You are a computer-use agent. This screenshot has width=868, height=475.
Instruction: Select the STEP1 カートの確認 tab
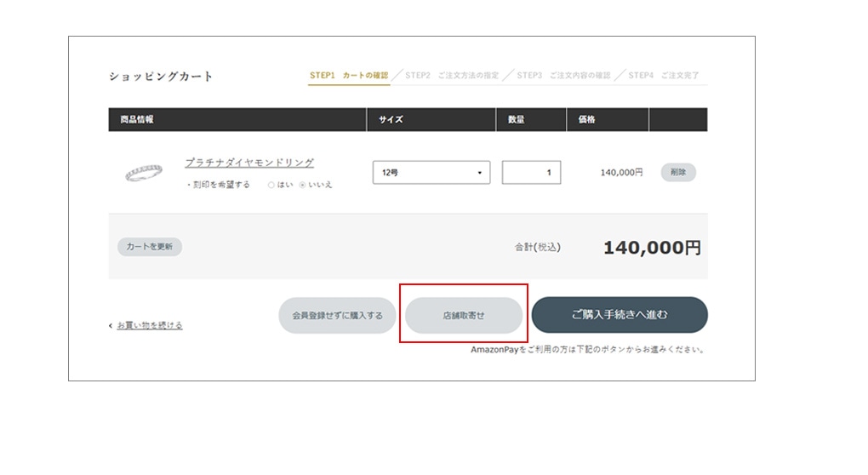348,76
